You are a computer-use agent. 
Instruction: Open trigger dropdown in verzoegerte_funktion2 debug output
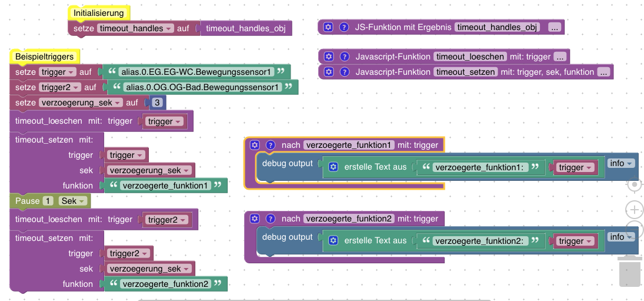576,241
